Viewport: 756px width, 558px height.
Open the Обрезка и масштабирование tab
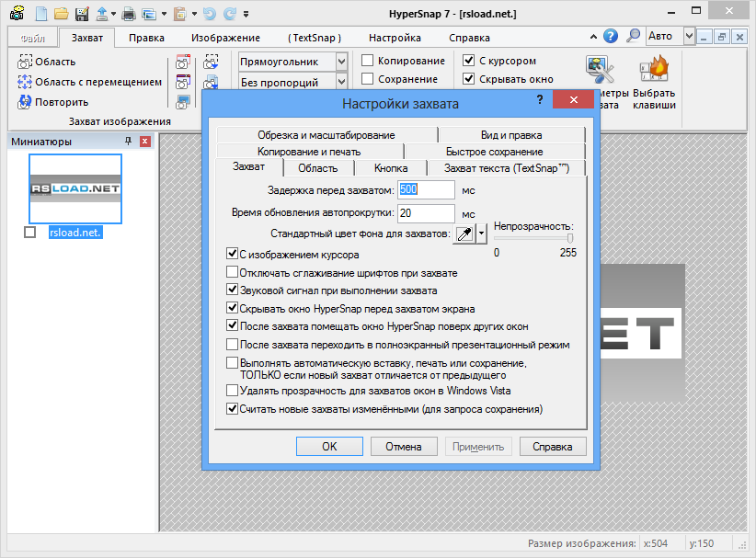[326, 135]
